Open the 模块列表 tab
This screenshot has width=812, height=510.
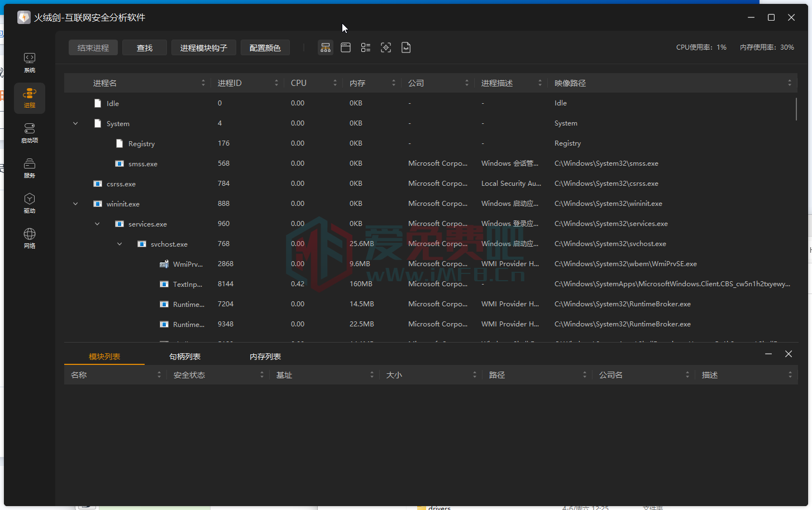[x=104, y=357]
